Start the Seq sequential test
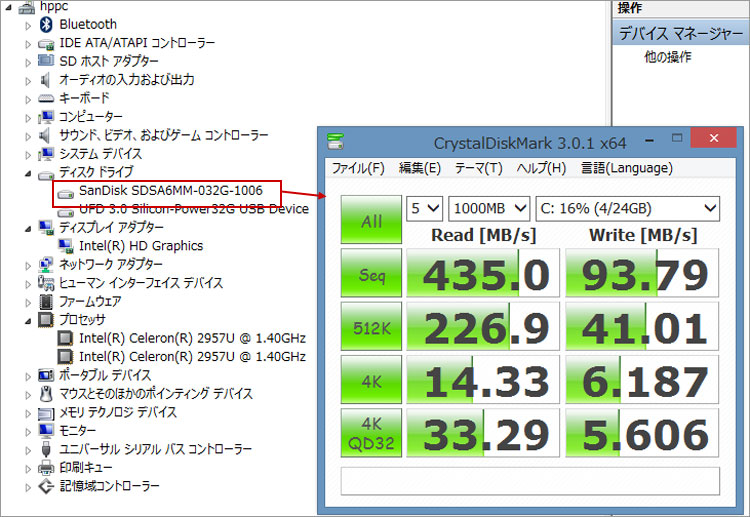750x517 pixels. point(371,275)
